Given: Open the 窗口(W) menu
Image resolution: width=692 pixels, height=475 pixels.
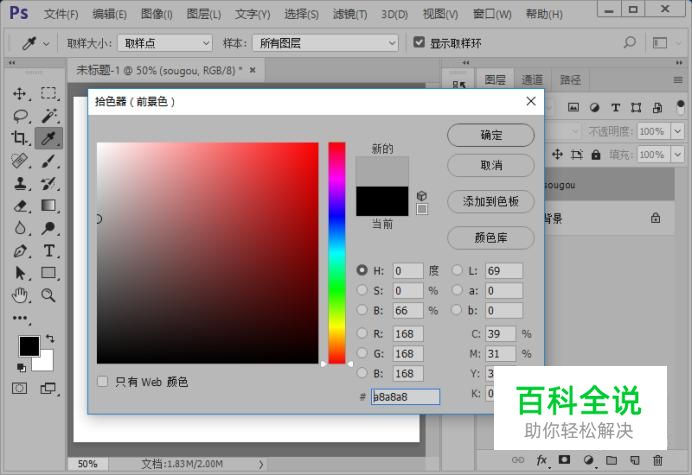Looking at the screenshot, I should 492,14.
